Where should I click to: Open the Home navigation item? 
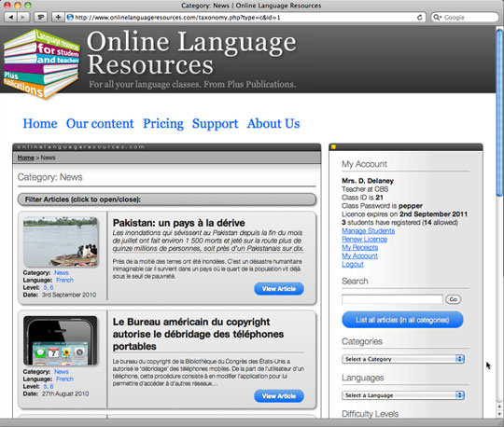click(40, 123)
